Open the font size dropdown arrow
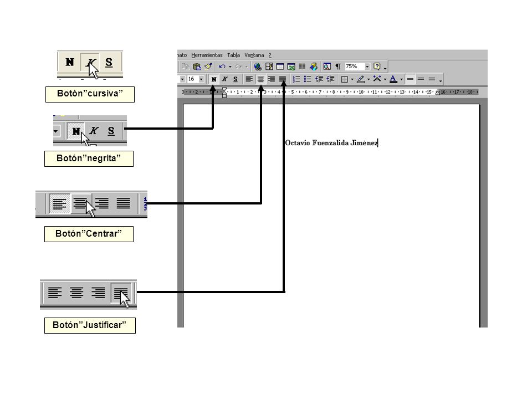The width and height of the screenshot is (532, 399). tap(201, 79)
